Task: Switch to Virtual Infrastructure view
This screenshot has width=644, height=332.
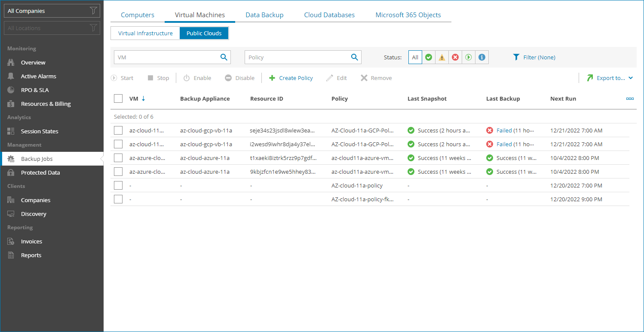Action: (145, 33)
